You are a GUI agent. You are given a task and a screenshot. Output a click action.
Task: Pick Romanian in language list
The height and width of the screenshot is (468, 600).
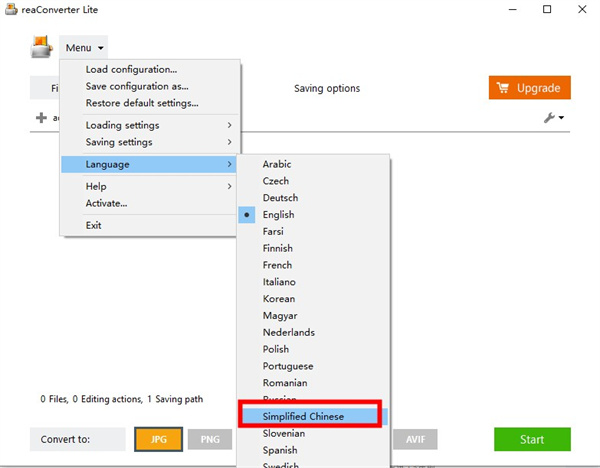(313, 383)
